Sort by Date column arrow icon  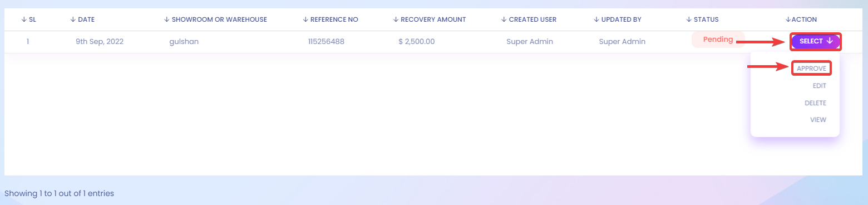(x=73, y=19)
